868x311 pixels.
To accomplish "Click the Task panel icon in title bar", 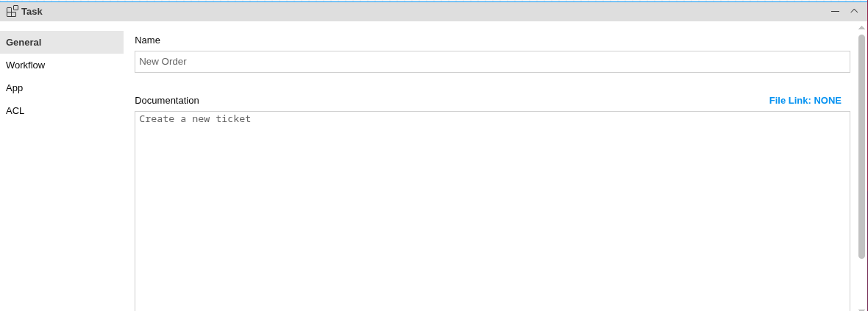I will pyautogui.click(x=12, y=11).
